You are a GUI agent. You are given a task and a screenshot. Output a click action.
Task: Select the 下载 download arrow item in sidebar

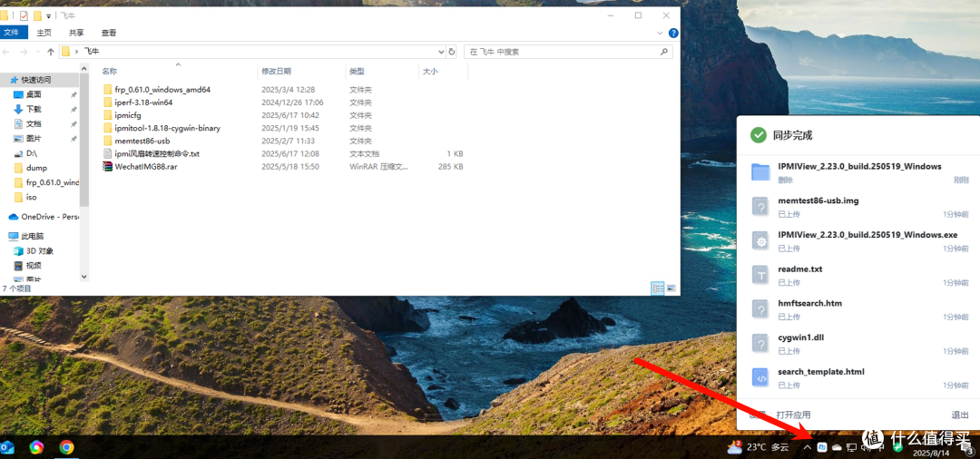click(x=34, y=109)
